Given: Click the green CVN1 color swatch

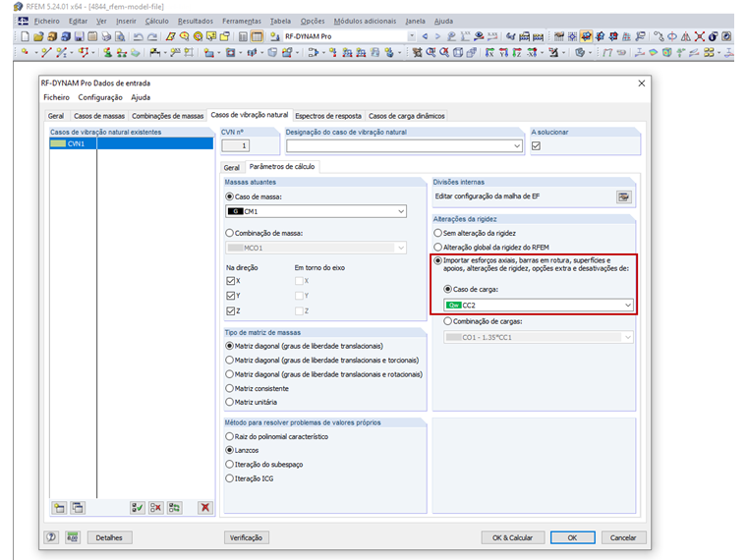Looking at the screenshot, I should [58, 143].
